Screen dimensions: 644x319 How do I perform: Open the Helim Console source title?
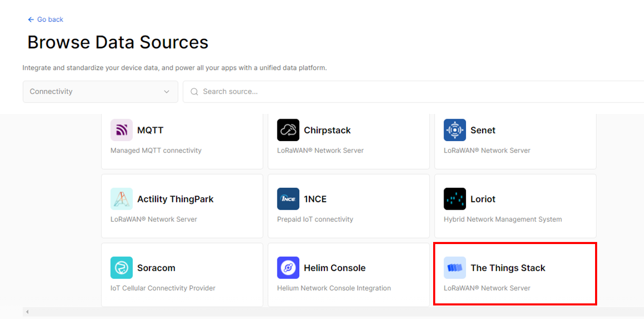335,268
